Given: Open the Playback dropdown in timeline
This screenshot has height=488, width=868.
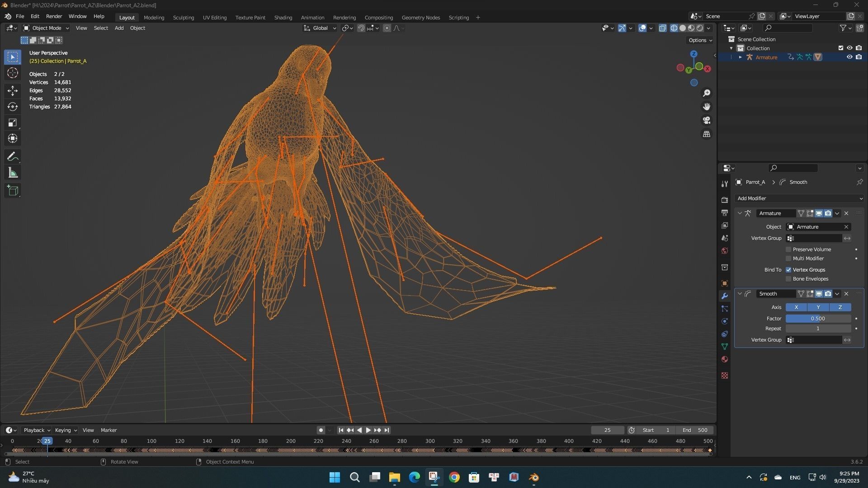Looking at the screenshot, I should click(x=37, y=430).
